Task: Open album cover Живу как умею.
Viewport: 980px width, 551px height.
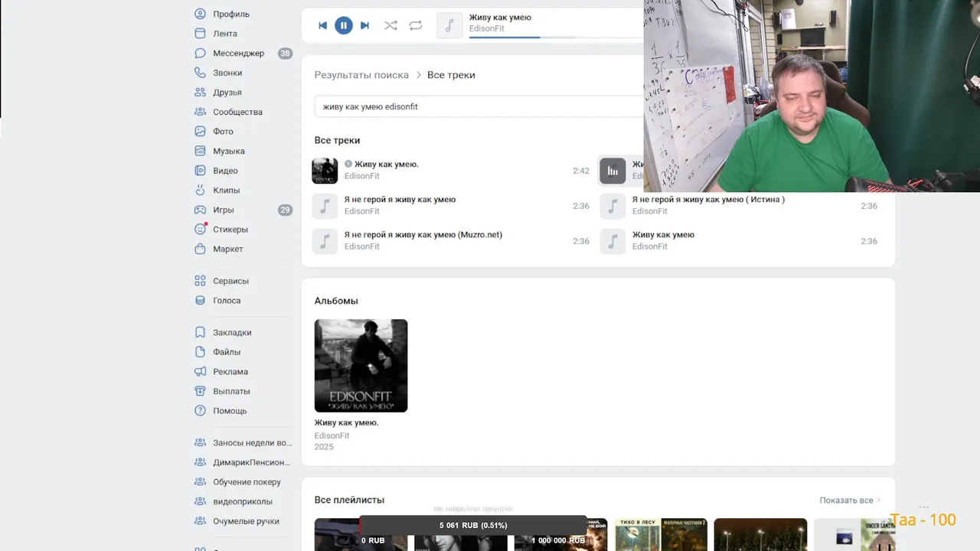Action: [361, 366]
